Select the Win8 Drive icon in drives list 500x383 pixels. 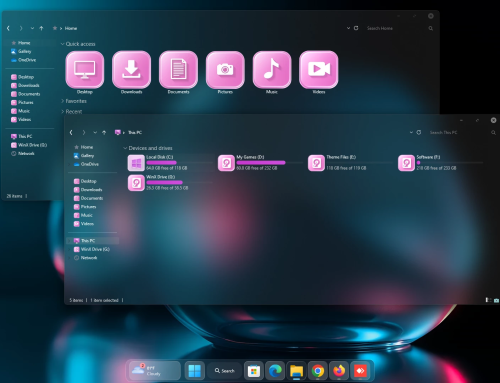coord(136,183)
